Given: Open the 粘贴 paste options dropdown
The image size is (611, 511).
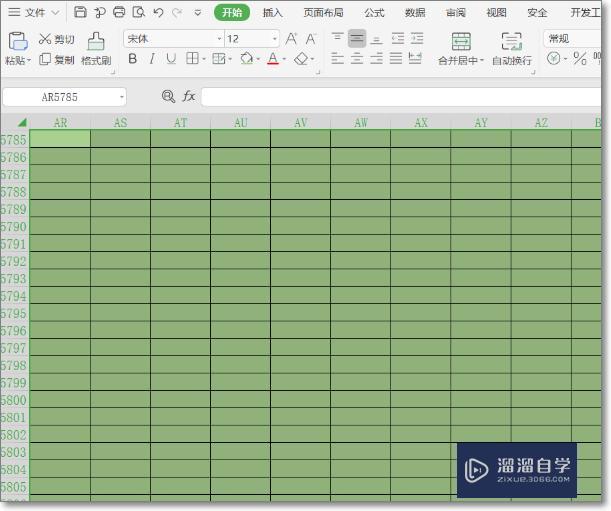Looking at the screenshot, I should pos(29,60).
